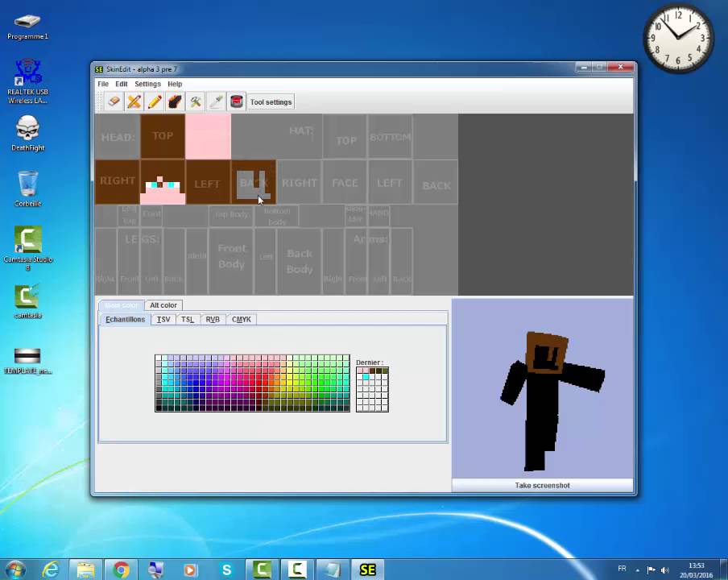The image size is (728, 580).
Task: Switch to the TSV color tab
Action: 163,320
